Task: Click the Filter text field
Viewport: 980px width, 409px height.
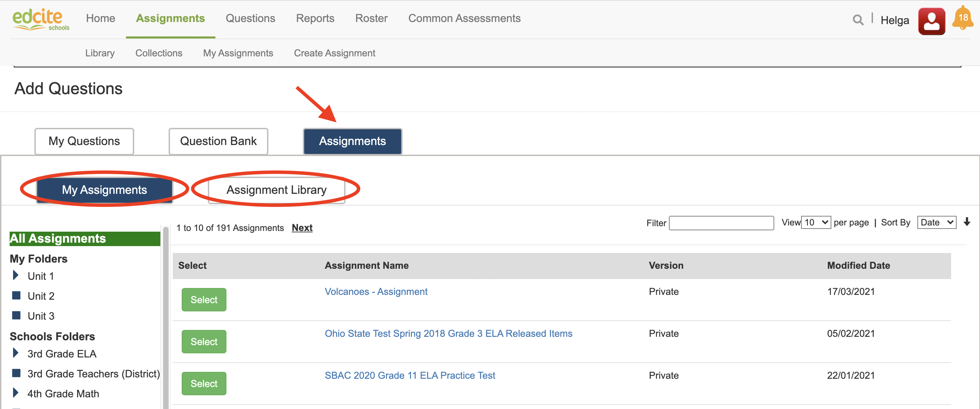Action: pos(721,223)
